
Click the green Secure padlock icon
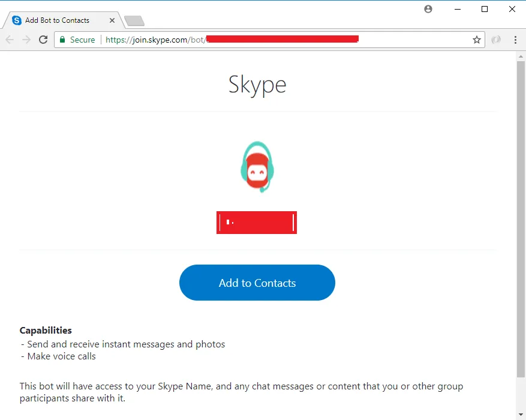(62, 40)
